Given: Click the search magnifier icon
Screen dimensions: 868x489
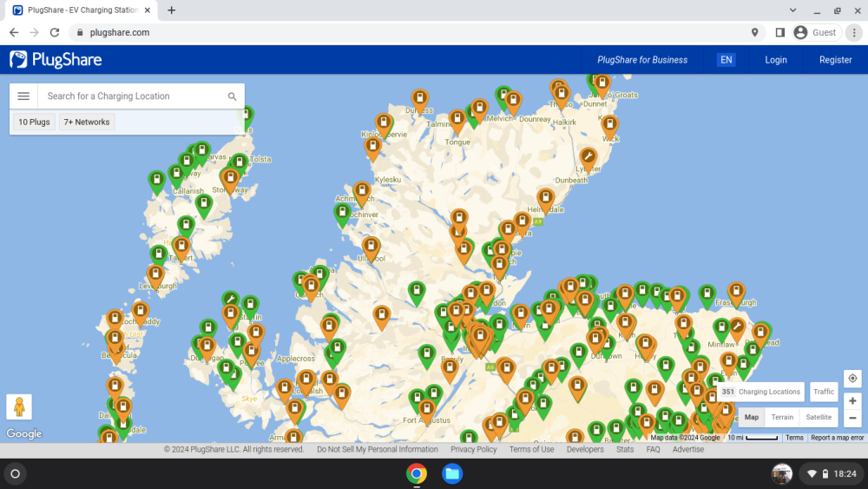Looking at the screenshot, I should coord(232,96).
